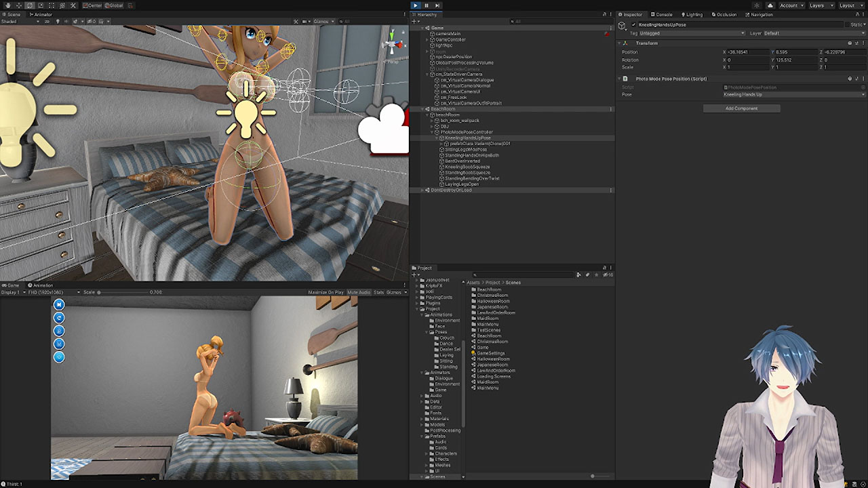Select the Move tool in toolbar
868x488 pixels.
(x=18, y=5)
